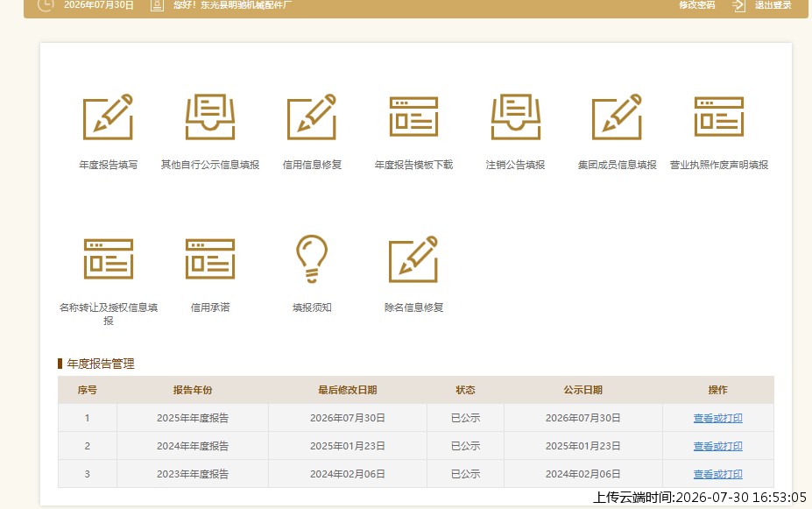The width and height of the screenshot is (812, 509).
Task: Click the user badge icon in header
Action: [x=157, y=5]
